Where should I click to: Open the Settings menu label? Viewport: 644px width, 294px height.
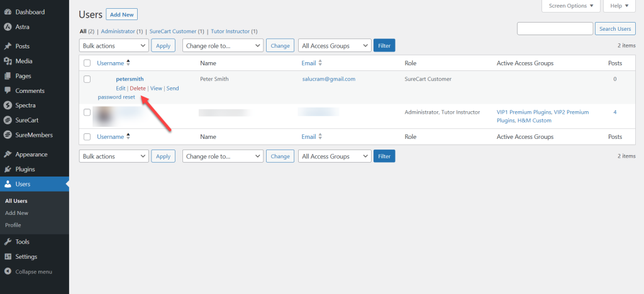[x=26, y=257]
